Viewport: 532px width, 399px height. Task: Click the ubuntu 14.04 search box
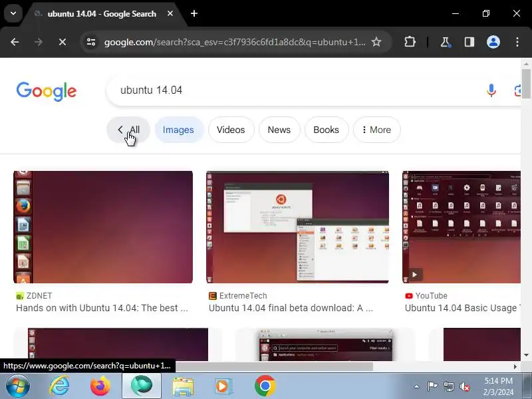click(x=299, y=90)
